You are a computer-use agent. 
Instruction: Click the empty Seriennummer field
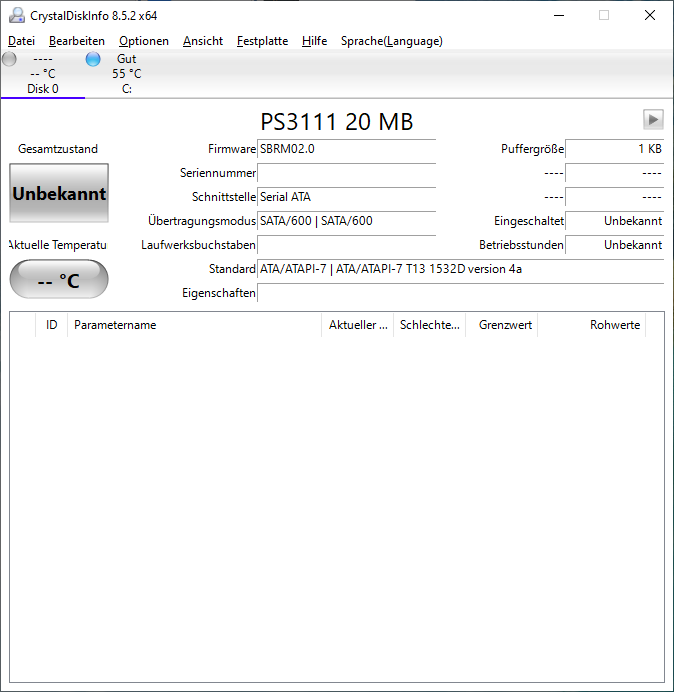pyautogui.click(x=346, y=173)
